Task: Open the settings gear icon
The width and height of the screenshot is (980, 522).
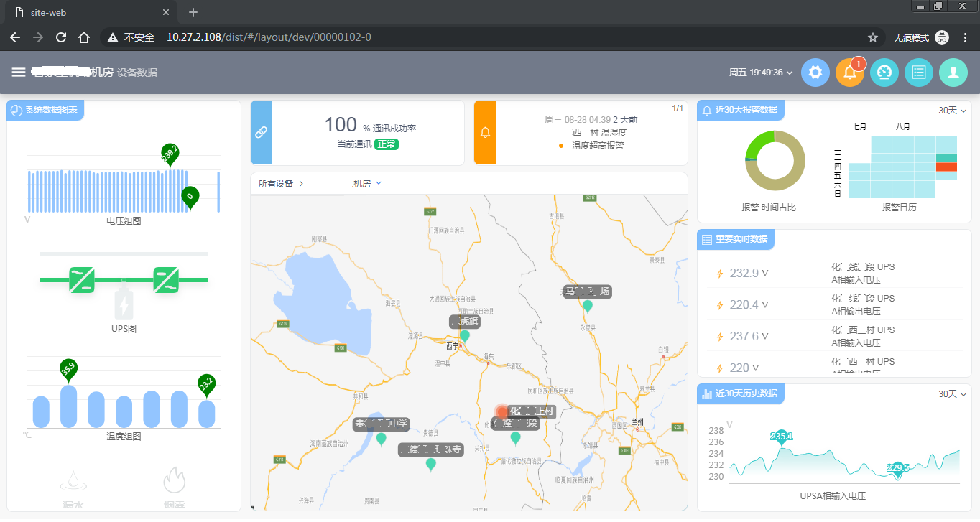Action: 815,73
